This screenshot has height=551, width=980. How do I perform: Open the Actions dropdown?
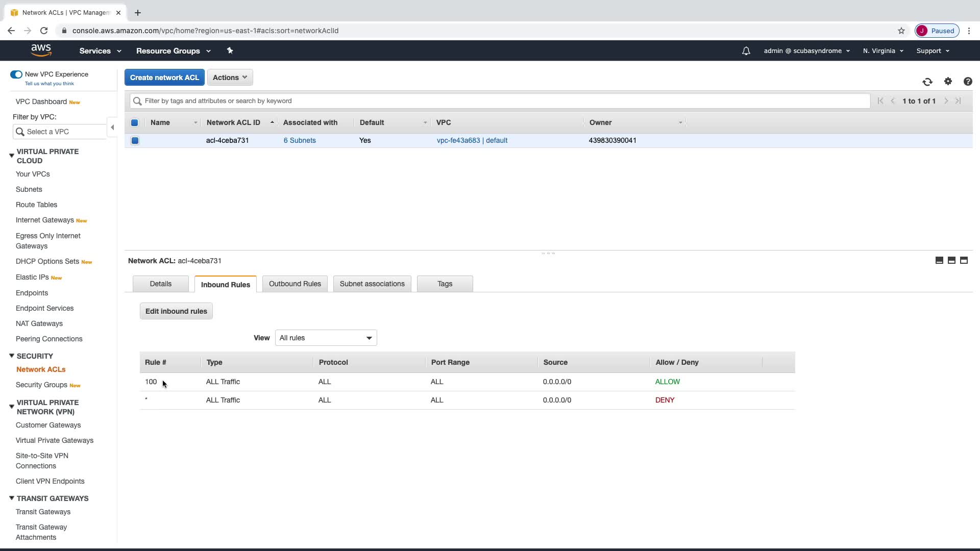click(230, 78)
